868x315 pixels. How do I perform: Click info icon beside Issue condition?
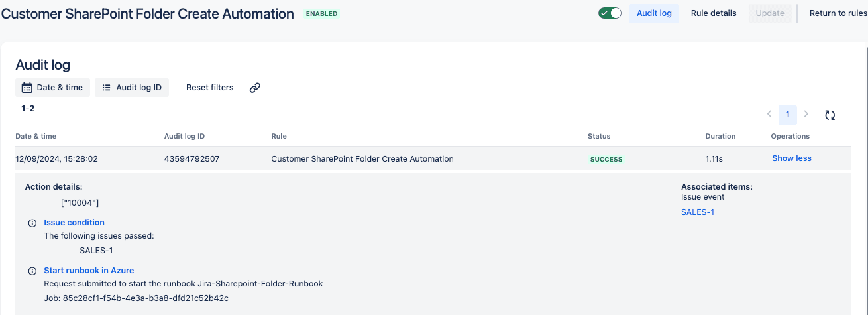point(32,223)
